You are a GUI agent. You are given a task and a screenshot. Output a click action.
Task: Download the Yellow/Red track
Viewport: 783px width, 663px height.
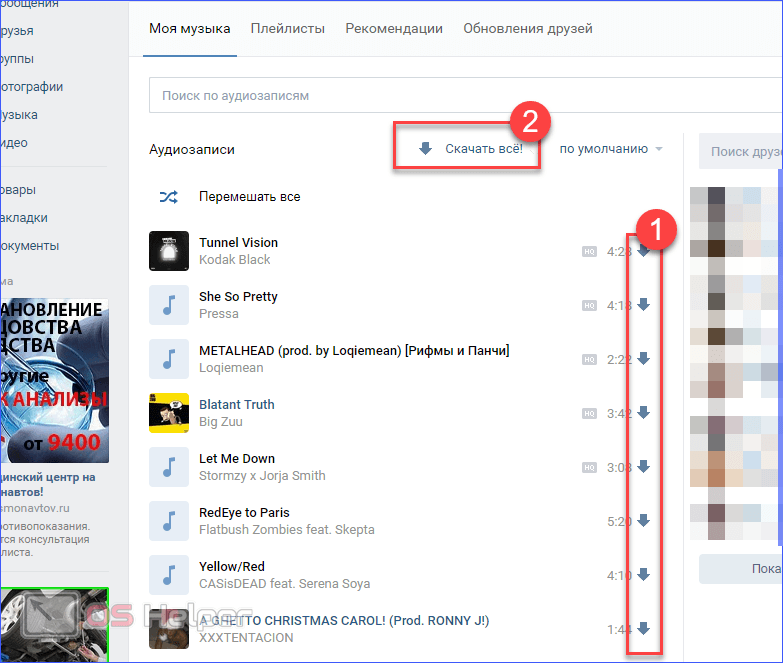click(644, 575)
